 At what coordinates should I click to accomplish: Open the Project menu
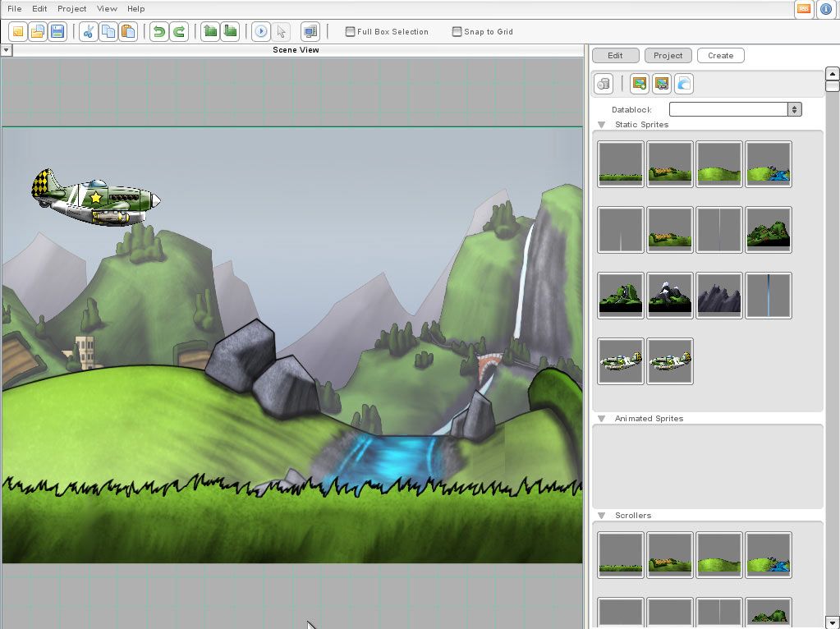[71, 9]
